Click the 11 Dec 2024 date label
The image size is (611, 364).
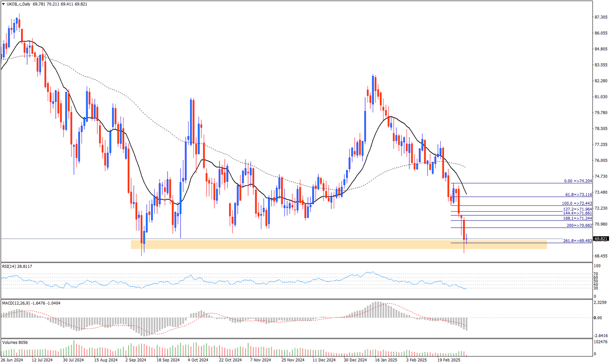[x=324, y=360]
